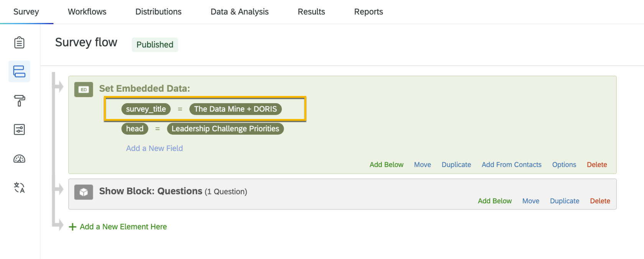
Task: Click Add Below on Embedded Data element
Action: click(x=386, y=165)
